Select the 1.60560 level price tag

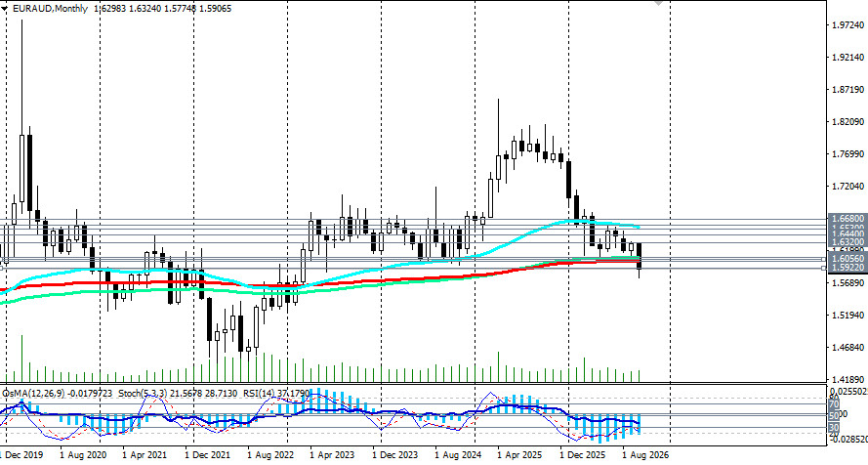(x=847, y=259)
